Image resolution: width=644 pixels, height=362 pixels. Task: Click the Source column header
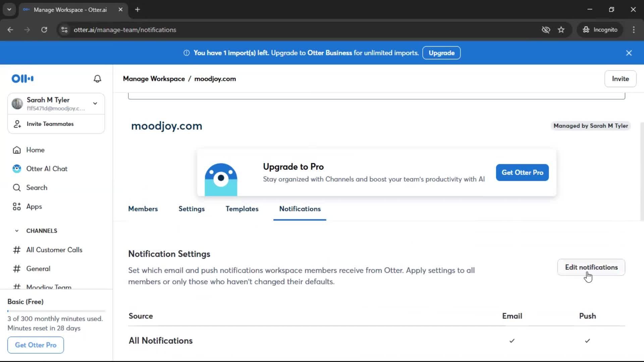click(x=141, y=316)
